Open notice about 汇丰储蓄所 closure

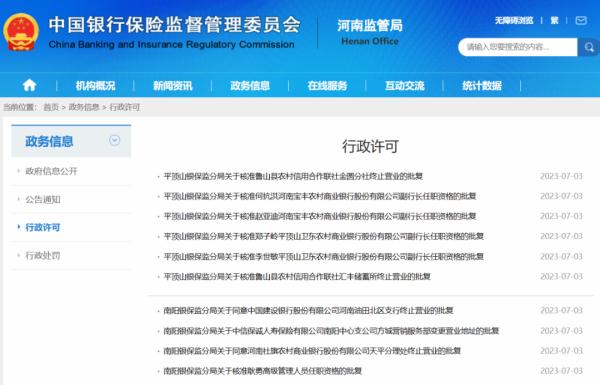coord(297,276)
